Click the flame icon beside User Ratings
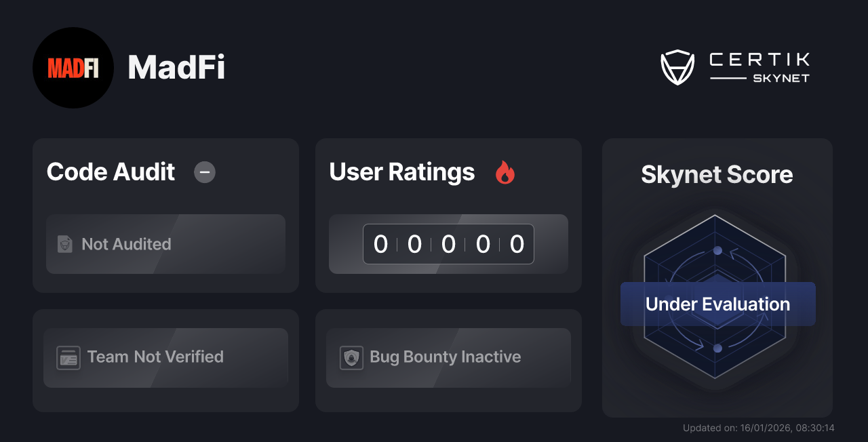Screen dimensions: 868x442 point(505,173)
